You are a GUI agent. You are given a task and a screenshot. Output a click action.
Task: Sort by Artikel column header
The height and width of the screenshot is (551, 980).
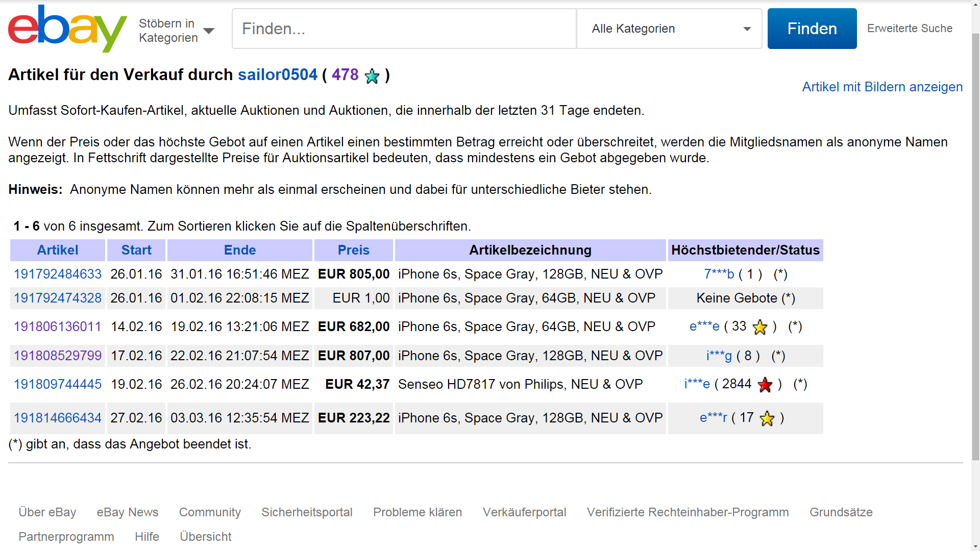click(58, 250)
